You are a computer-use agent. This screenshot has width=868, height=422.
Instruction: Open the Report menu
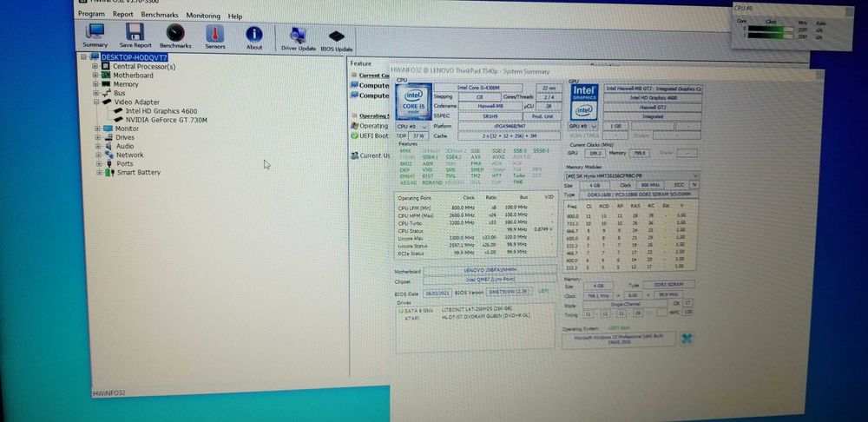[123, 15]
